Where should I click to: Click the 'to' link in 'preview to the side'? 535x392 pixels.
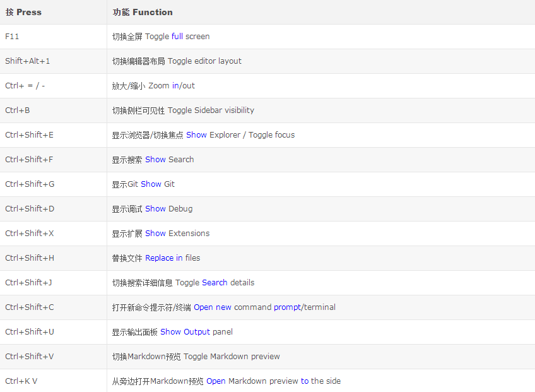tap(305, 381)
